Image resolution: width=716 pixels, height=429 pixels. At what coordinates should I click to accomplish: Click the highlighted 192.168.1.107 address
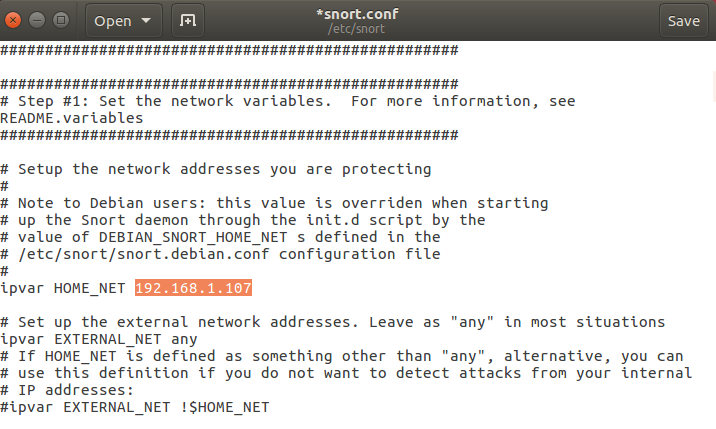193,288
